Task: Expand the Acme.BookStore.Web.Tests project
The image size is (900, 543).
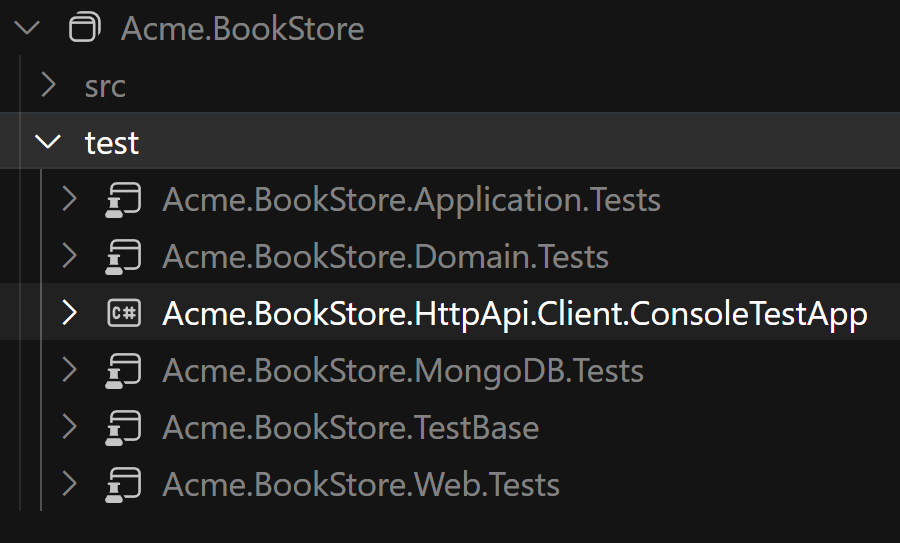Action: [69, 483]
